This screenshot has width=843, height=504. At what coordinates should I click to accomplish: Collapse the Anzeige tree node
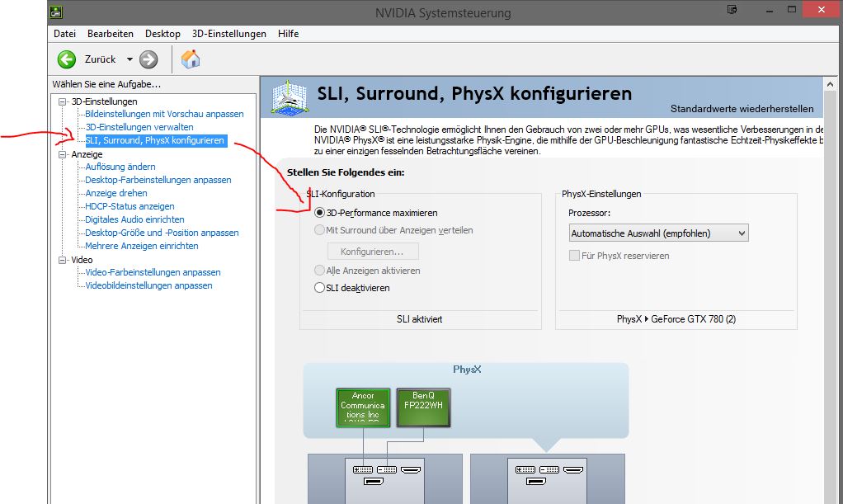(63, 154)
